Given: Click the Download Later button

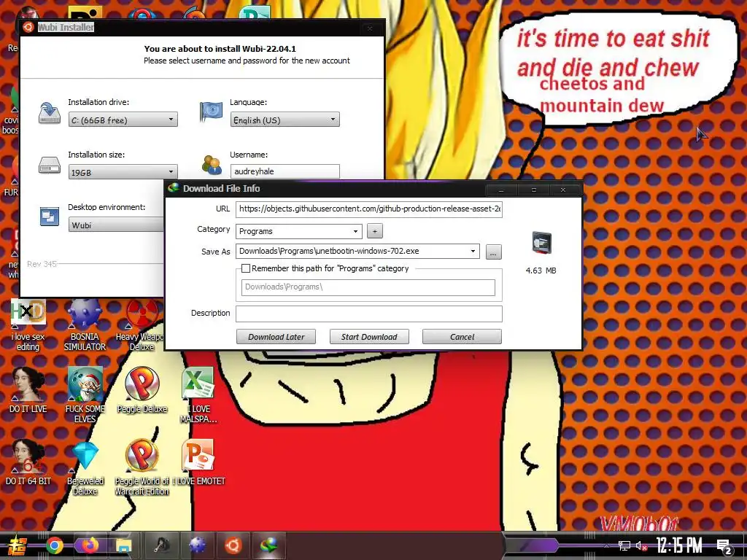Looking at the screenshot, I should [276, 337].
